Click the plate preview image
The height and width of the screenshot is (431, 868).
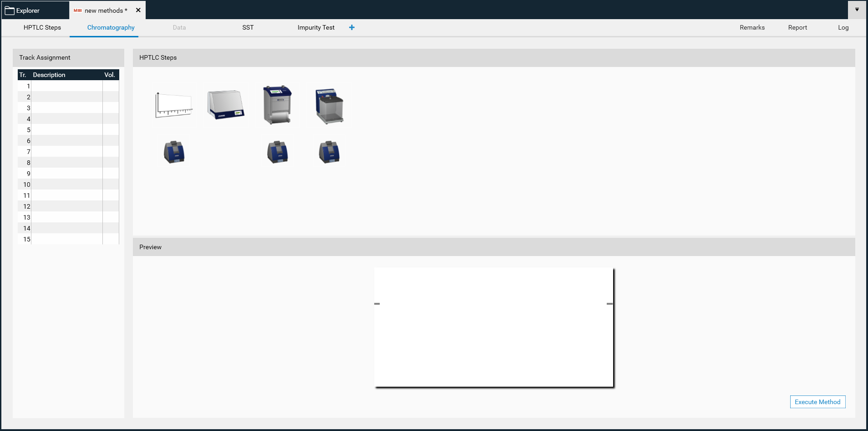(x=494, y=327)
